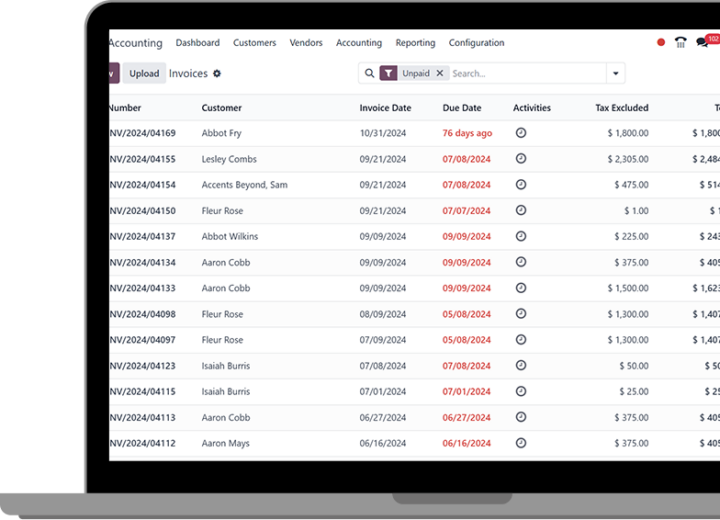Sort by the Customer column header
This screenshot has width=720, height=520.
pos(221,108)
